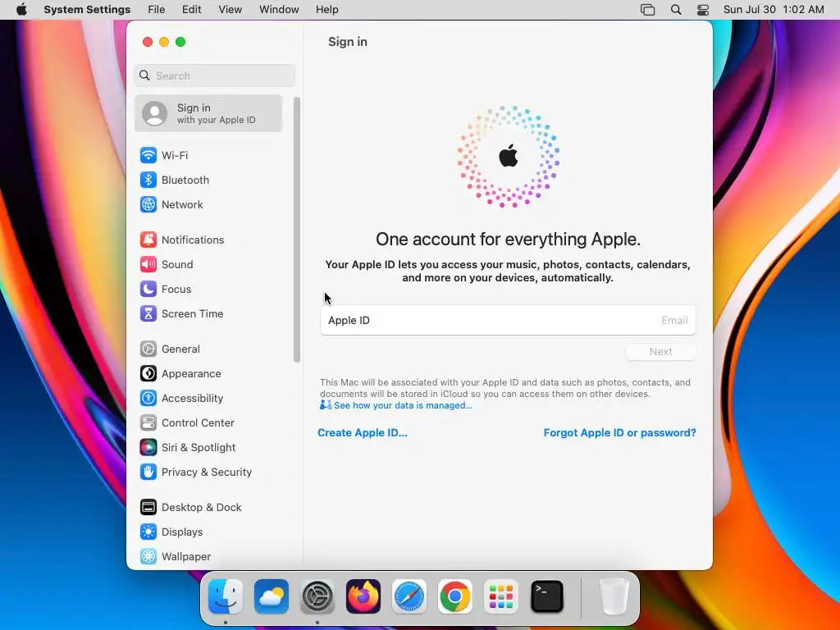Launch Firefox from the Dock
Viewport: 840px width, 630px height.
point(363,596)
